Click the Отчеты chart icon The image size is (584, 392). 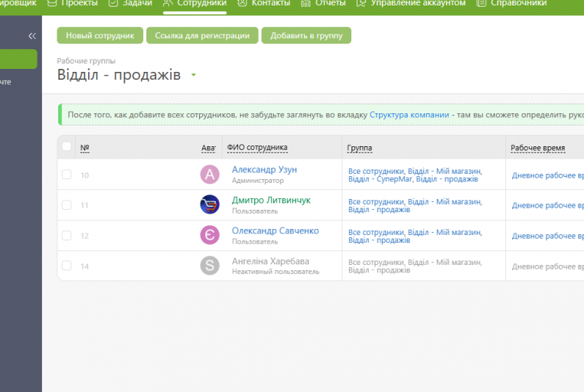pos(305,3)
